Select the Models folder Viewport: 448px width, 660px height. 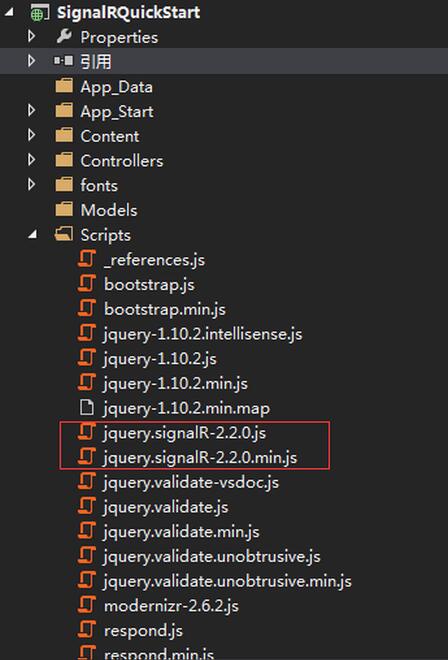[x=109, y=210]
